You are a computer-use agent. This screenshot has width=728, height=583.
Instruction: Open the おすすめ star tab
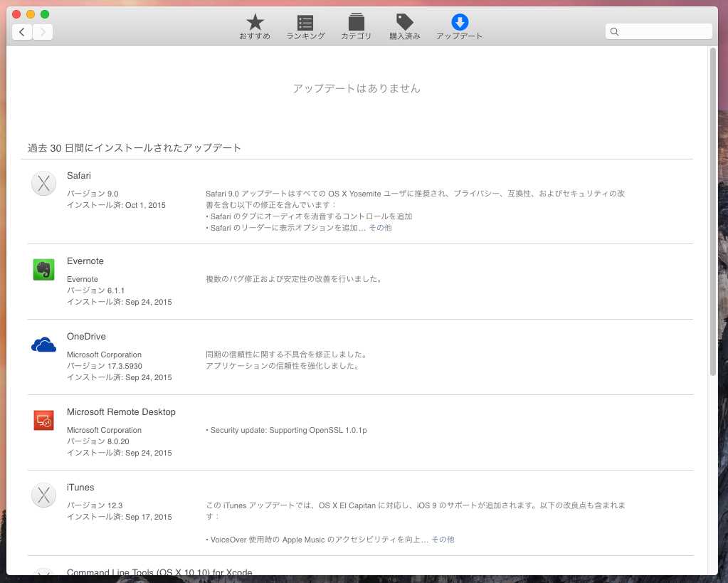point(255,26)
